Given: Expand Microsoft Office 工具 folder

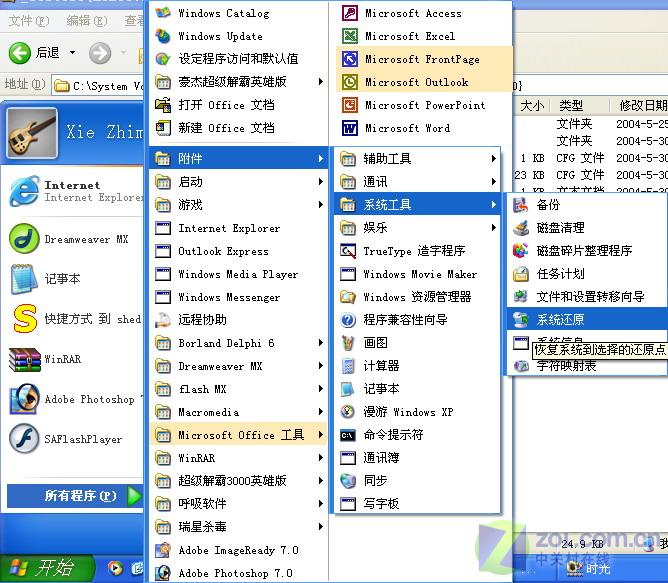Looking at the screenshot, I should point(239,435).
